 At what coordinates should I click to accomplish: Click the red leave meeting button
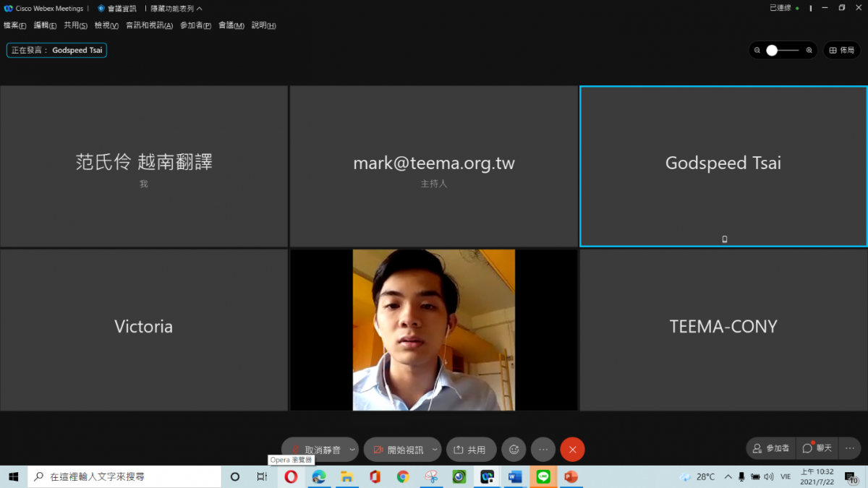(572, 450)
